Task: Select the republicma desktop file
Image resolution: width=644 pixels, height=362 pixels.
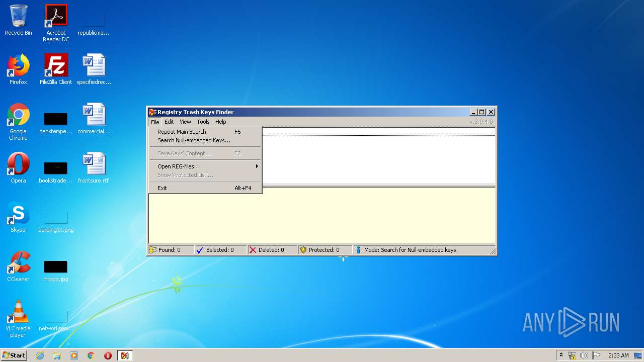Action: 94,23
